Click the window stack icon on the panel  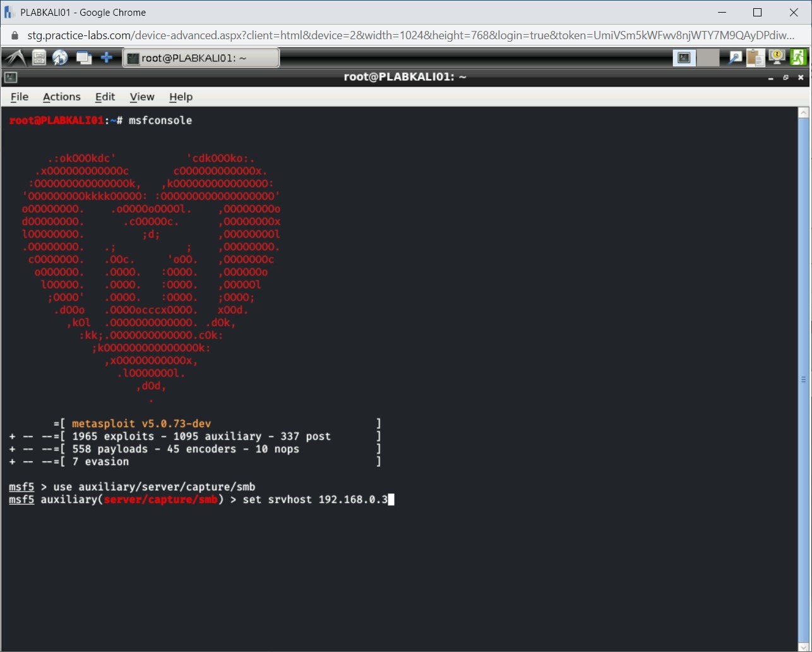[x=84, y=57]
